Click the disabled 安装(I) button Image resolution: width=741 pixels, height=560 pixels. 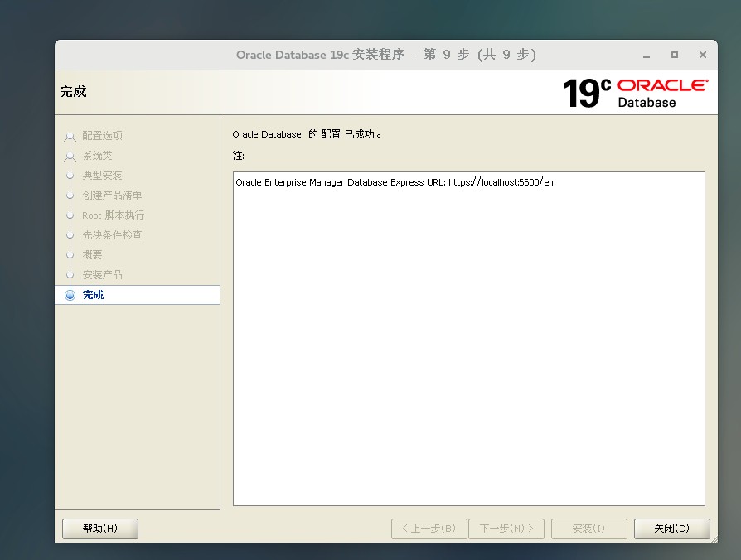point(588,529)
